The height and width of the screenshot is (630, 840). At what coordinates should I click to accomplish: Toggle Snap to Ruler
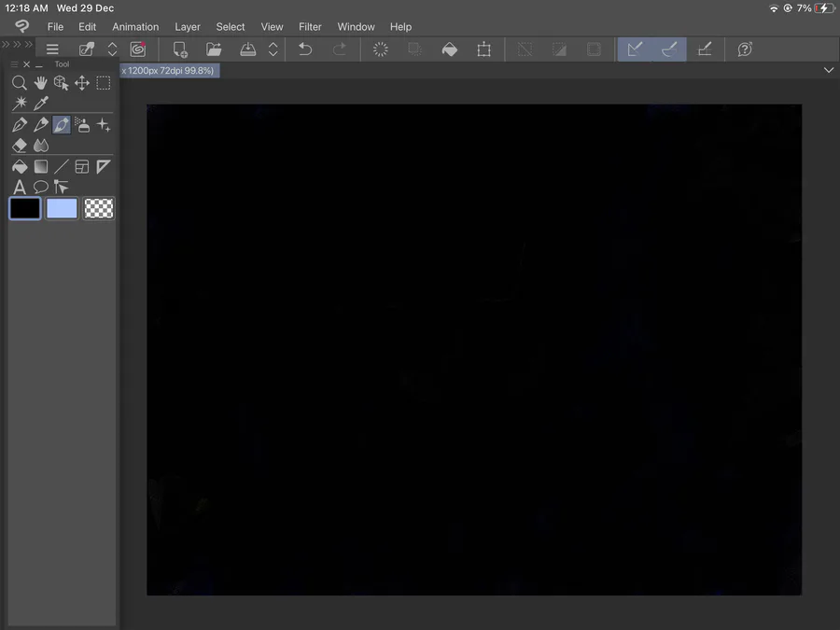(x=635, y=49)
